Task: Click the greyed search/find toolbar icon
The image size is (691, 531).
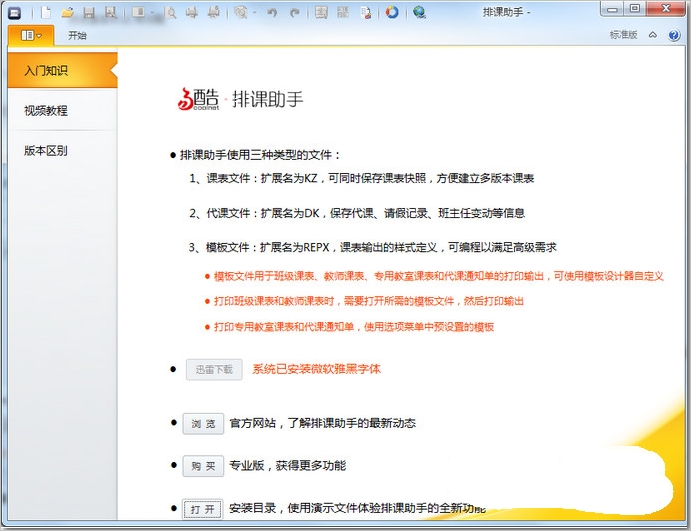Action: pos(241,13)
